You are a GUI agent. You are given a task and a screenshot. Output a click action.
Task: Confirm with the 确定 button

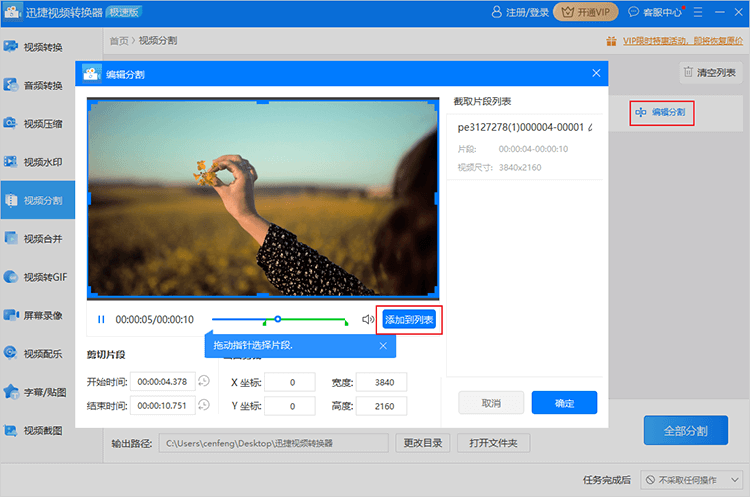[564, 402]
